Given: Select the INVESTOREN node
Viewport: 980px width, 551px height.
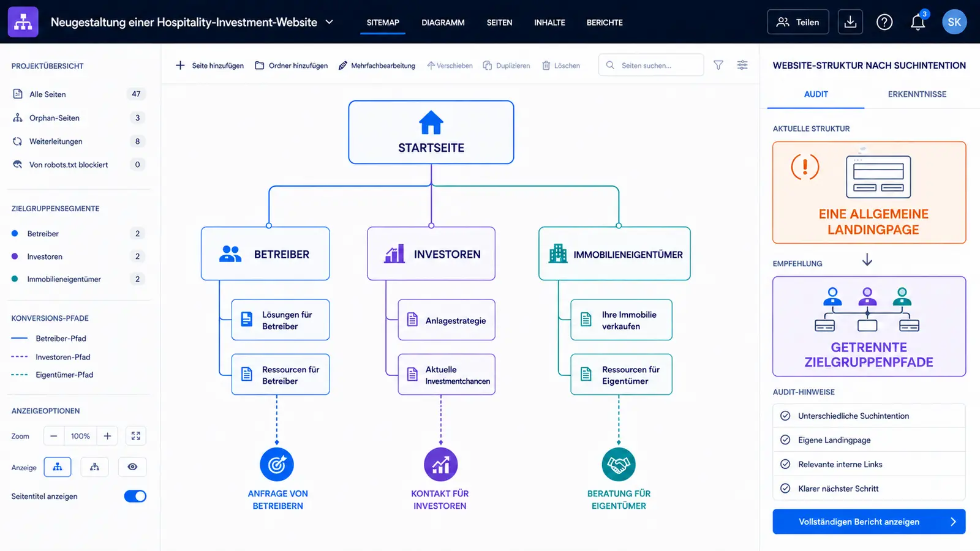Looking at the screenshot, I should coord(431,253).
